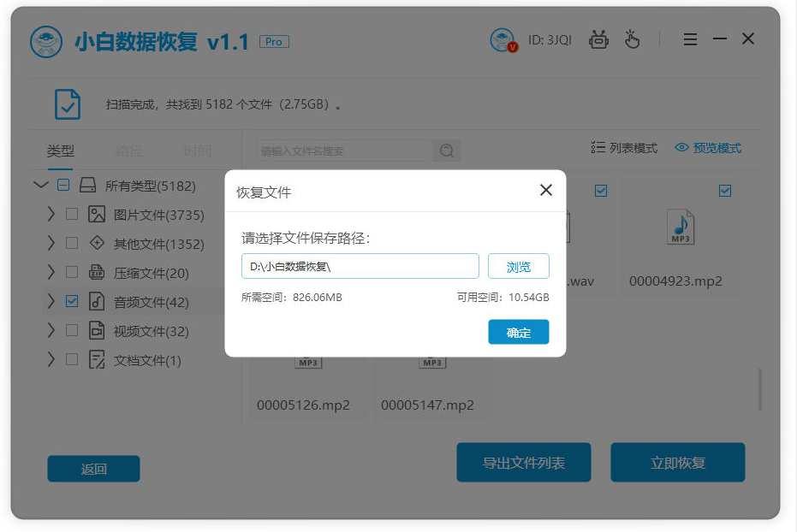Click the 可用空间: 10.54GB text
Screen dimensions: 797x532
pos(503,298)
